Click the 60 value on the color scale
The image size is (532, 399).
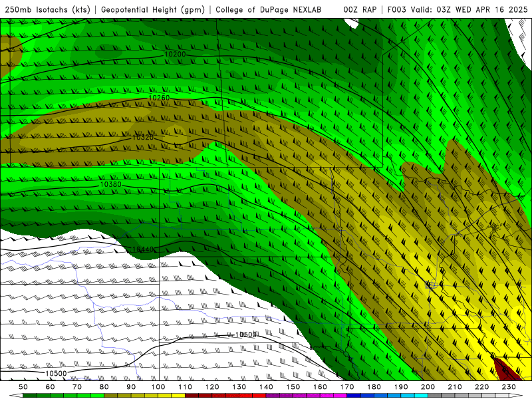pyautogui.click(x=51, y=387)
